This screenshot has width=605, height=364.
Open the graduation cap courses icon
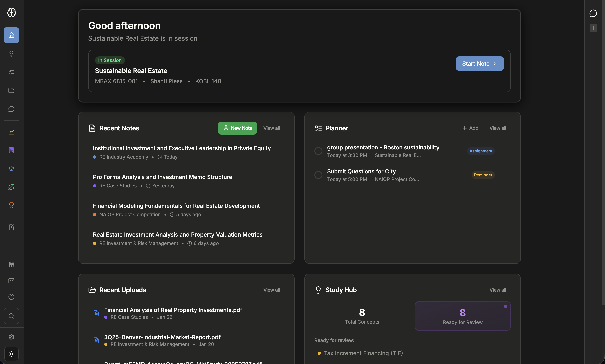pos(11,169)
